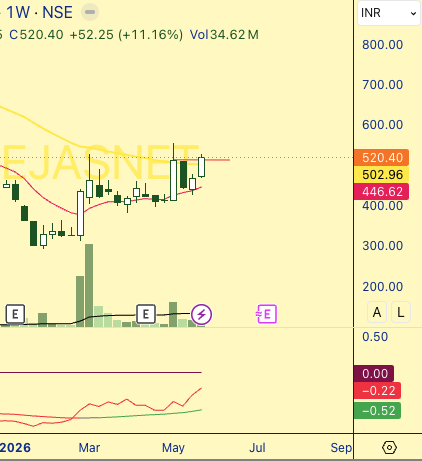The width and height of the screenshot is (422, 461).
Task: Click the 800.00 price axis label
Action: (x=383, y=45)
